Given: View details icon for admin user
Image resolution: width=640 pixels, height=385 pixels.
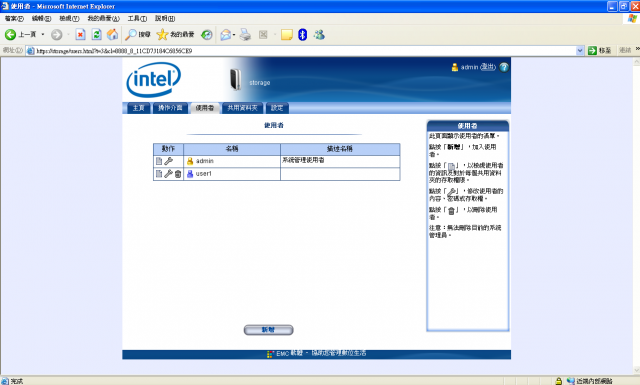Looking at the screenshot, I should [x=159, y=161].
